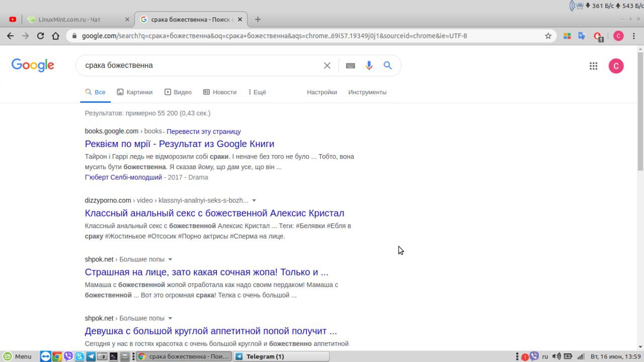Open a new browser tab
The image size is (644, 362).
click(x=258, y=20)
